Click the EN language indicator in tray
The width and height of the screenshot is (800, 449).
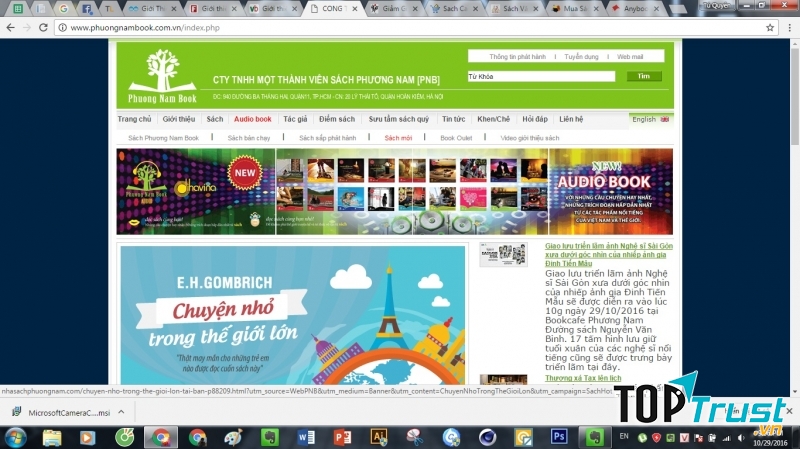coord(624,436)
